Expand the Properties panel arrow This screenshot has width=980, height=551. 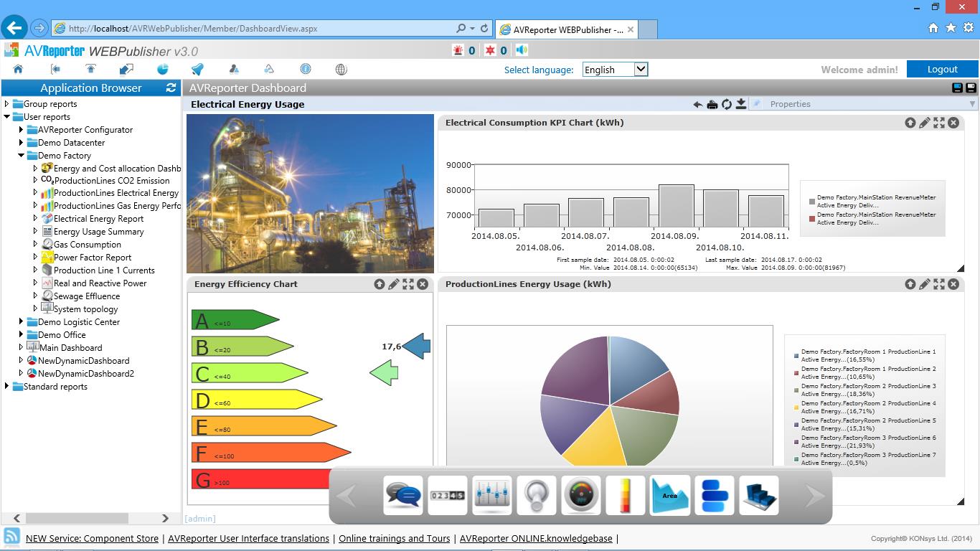click(x=973, y=104)
